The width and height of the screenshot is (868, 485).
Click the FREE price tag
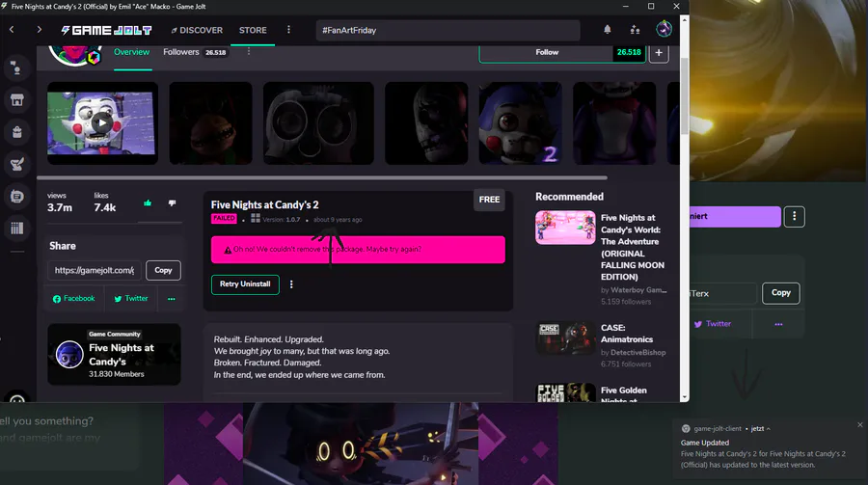(x=489, y=200)
